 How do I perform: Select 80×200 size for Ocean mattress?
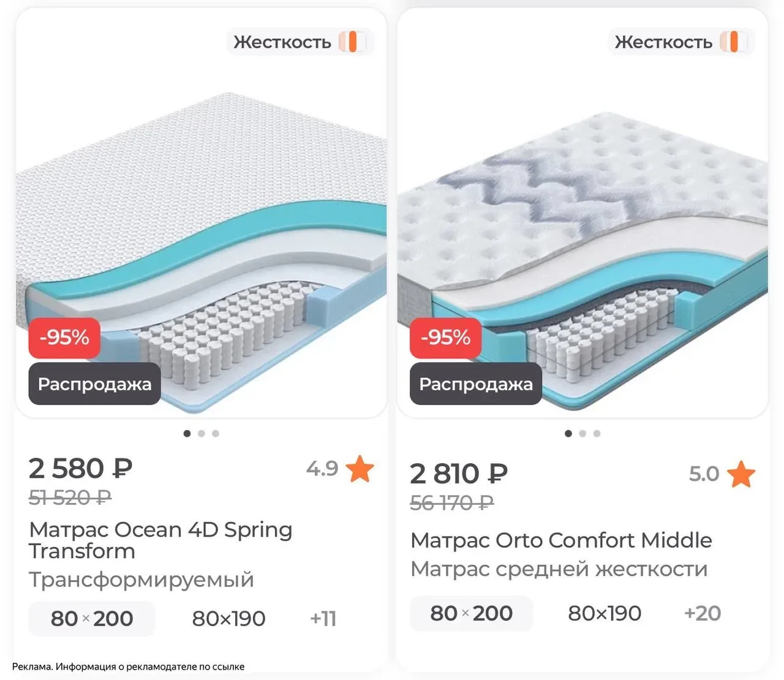92,619
